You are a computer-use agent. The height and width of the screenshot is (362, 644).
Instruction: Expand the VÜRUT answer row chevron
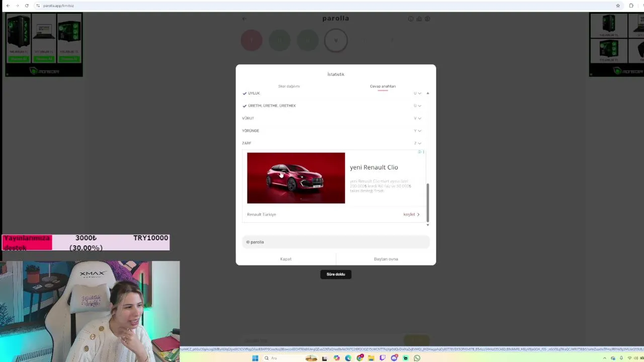tap(420, 118)
